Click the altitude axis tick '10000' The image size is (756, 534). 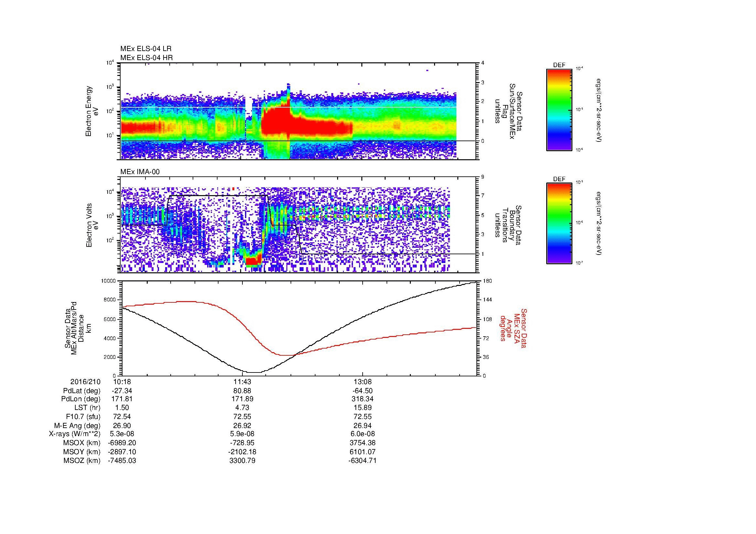pos(109,281)
